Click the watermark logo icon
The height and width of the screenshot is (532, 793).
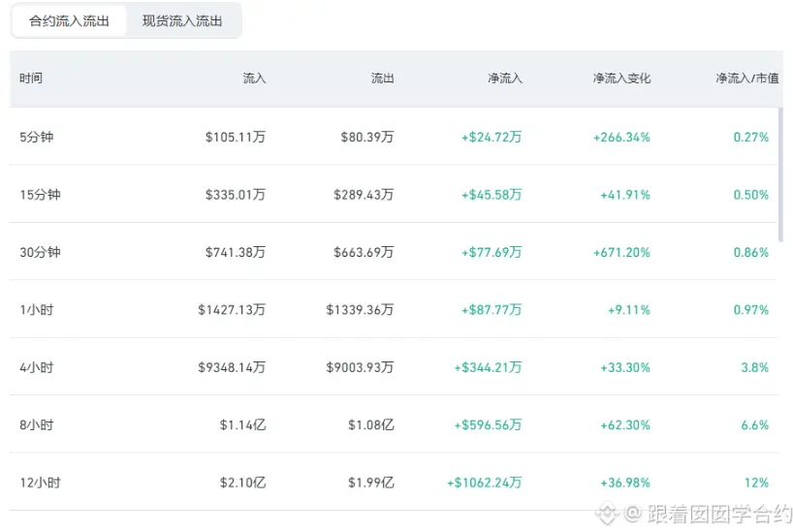pos(607,514)
